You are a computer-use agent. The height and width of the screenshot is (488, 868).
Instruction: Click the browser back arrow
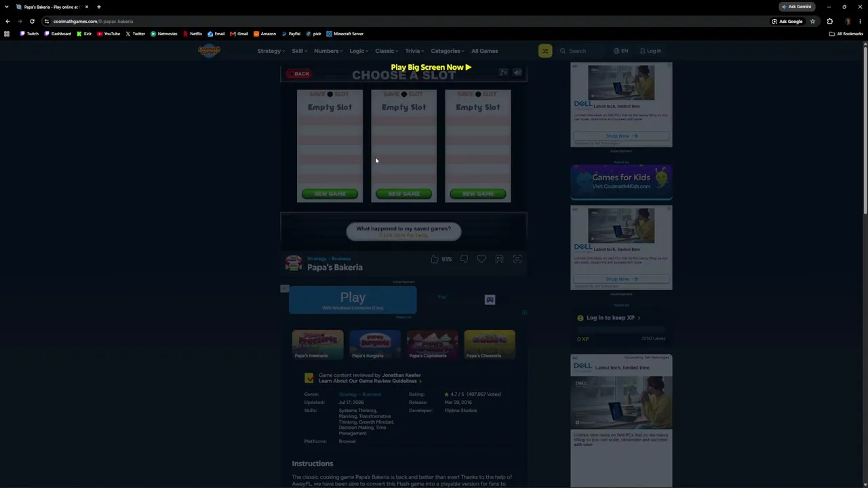click(7, 21)
